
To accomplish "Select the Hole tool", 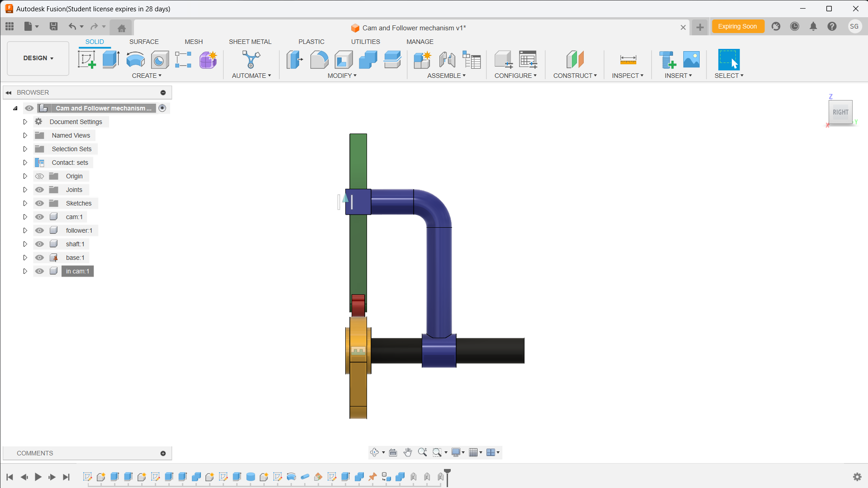I will point(159,60).
